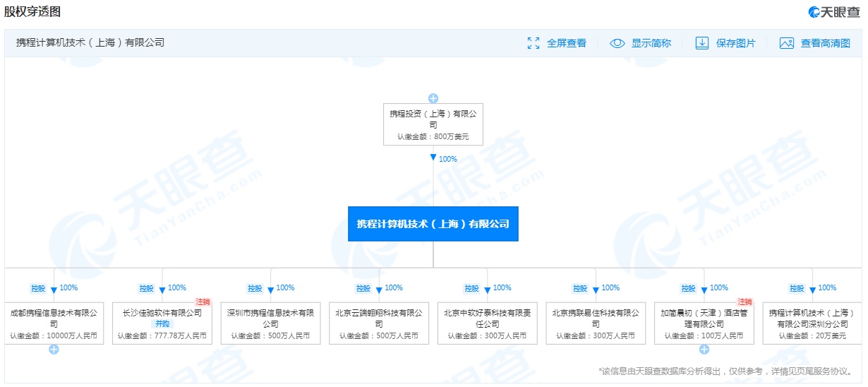Image resolution: width=868 pixels, height=387 pixels.
Task: Open 长沙佳驰软件有限公司 node
Action: [162, 324]
